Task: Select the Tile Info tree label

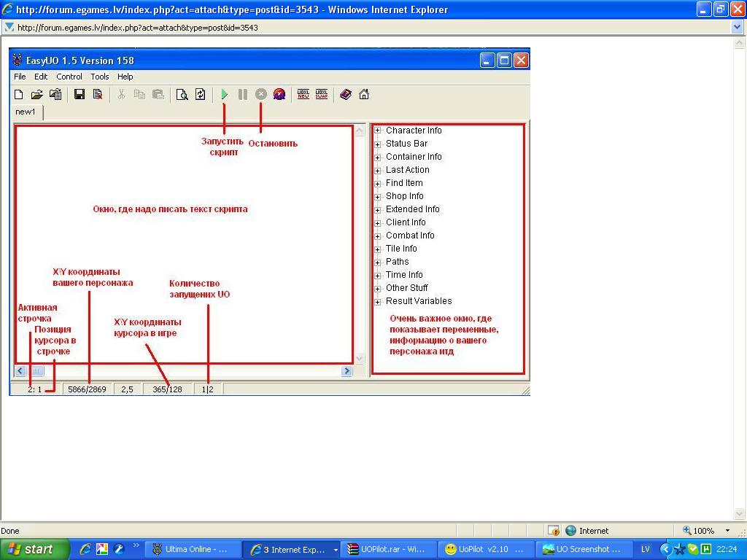Action: [401, 249]
